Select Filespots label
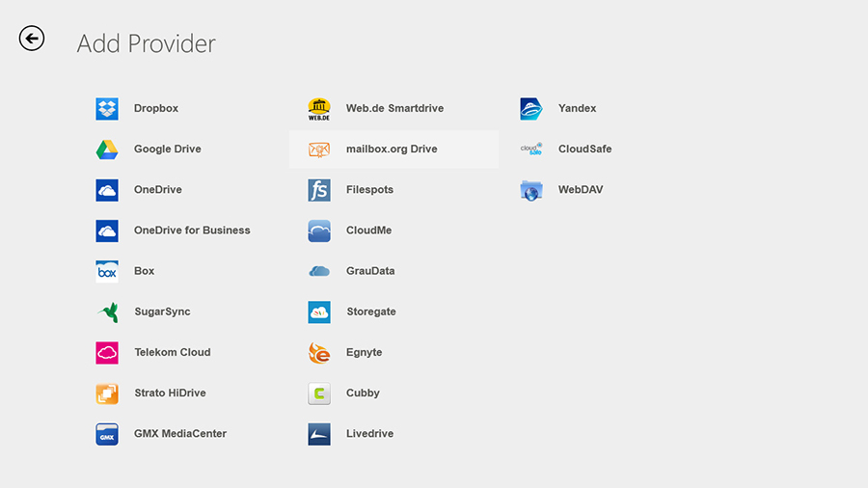 [369, 190]
